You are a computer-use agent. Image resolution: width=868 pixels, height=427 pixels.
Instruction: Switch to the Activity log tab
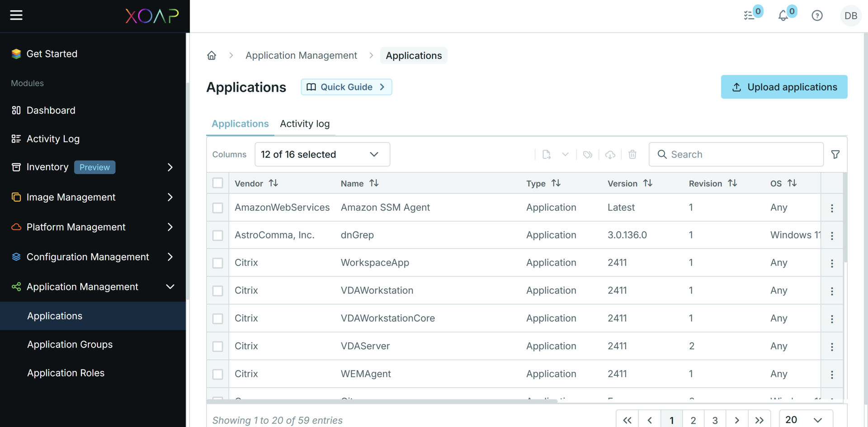(x=304, y=123)
